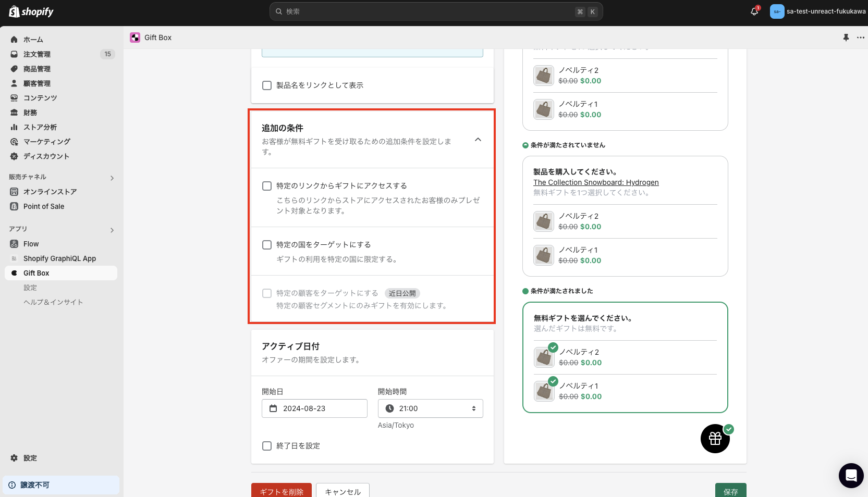Enable 終了日を設定 option
Screen dimensions: 868x497
(266, 446)
